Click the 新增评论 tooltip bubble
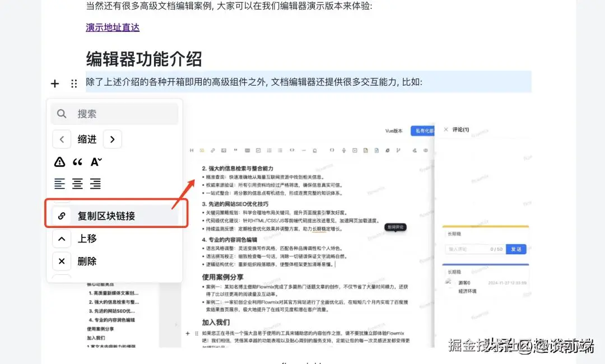This screenshot has width=605, height=364. (395, 227)
